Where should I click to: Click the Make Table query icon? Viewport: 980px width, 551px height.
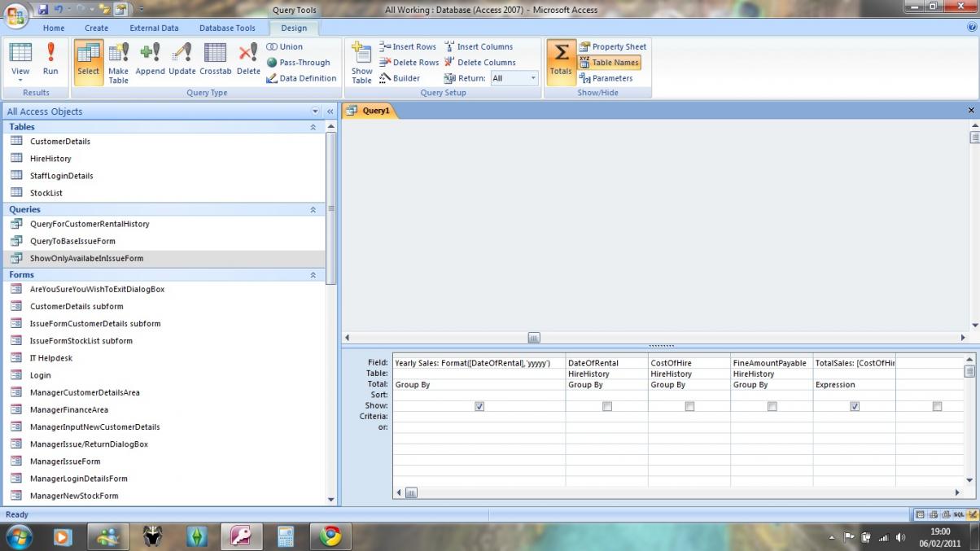point(119,63)
